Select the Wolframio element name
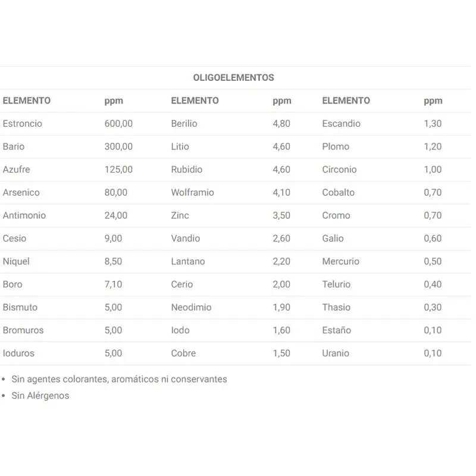This screenshot has width=476, height=476. click(192, 192)
